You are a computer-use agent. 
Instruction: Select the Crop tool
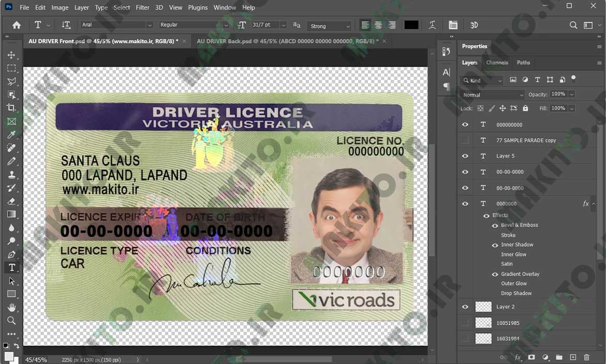tap(11, 108)
